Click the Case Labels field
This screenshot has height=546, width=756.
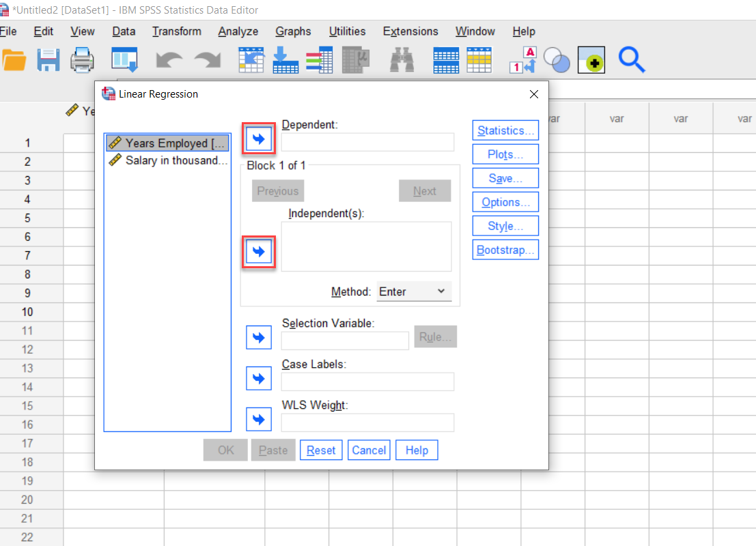(x=367, y=382)
